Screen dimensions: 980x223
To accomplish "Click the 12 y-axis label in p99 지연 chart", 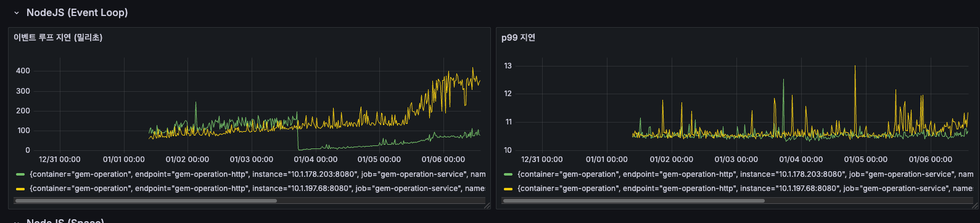I will pyautogui.click(x=508, y=94).
